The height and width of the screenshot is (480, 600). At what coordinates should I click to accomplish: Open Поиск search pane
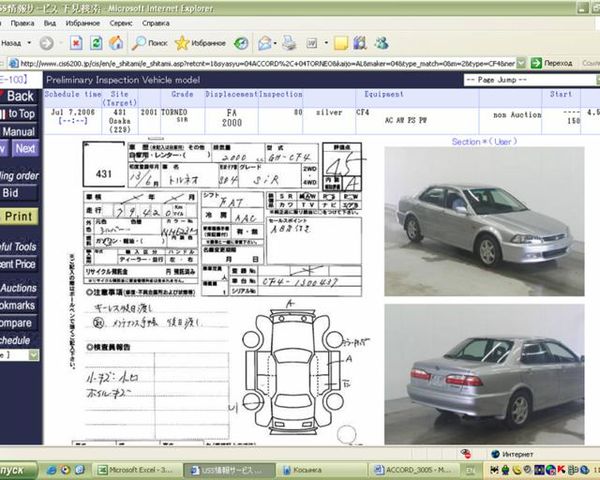click(x=149, y=43)
